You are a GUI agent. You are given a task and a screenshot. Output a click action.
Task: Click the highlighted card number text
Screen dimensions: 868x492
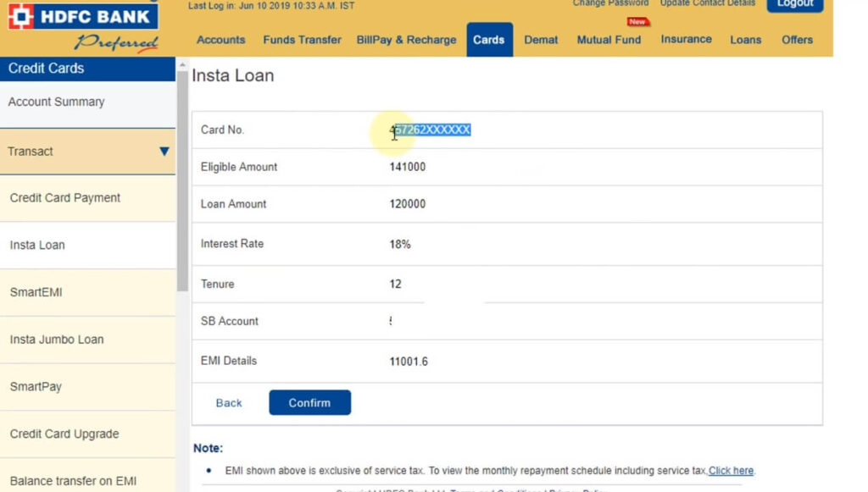pos(430,130)
